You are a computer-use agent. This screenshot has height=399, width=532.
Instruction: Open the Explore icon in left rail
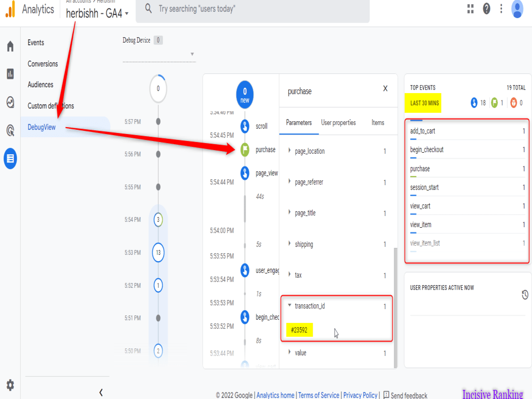10,102
